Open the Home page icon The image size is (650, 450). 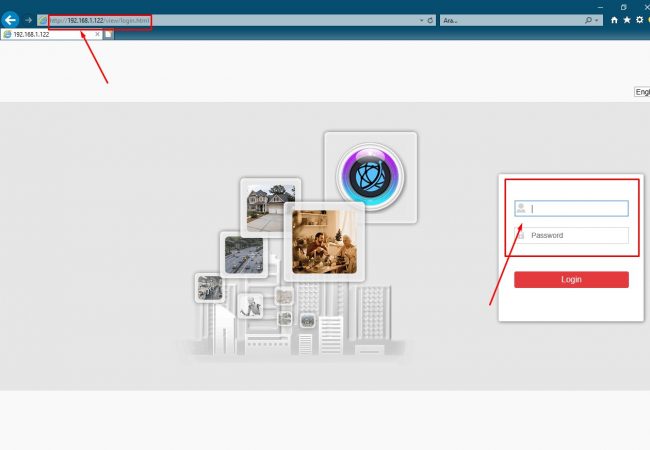pyautogui.click(x=614, y=20)
